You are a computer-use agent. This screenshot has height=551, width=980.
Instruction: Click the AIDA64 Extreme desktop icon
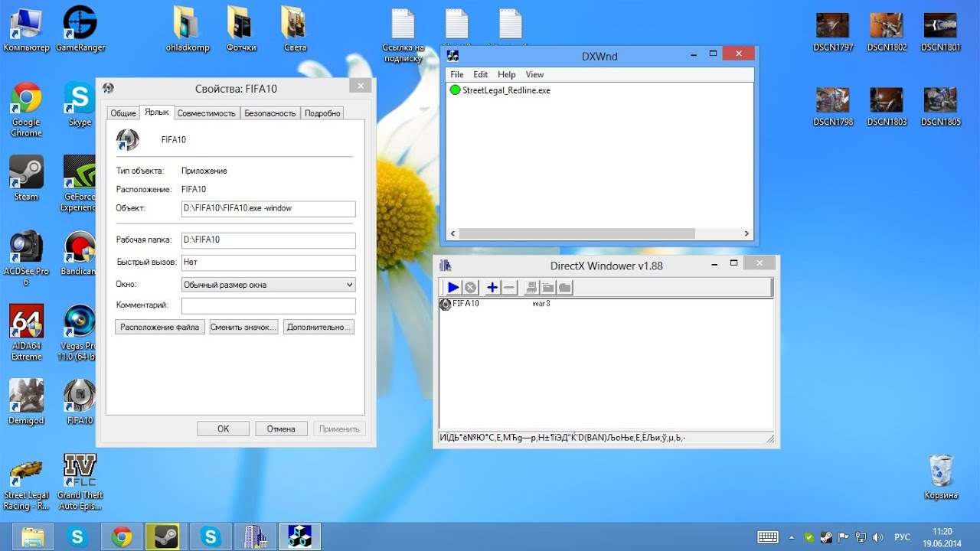26,332
